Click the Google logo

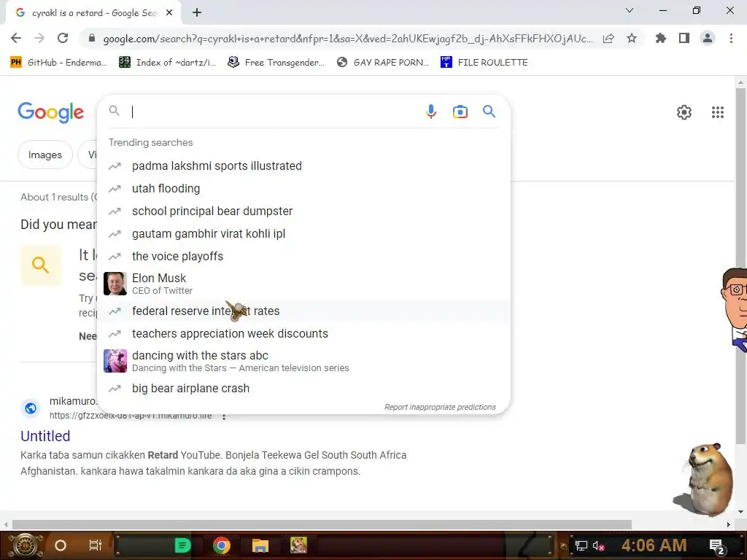click(x=50, y=112)
